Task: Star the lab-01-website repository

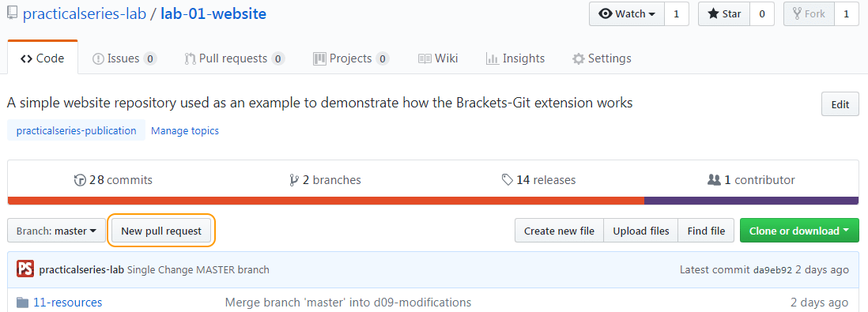Action: tap(724, 14)
